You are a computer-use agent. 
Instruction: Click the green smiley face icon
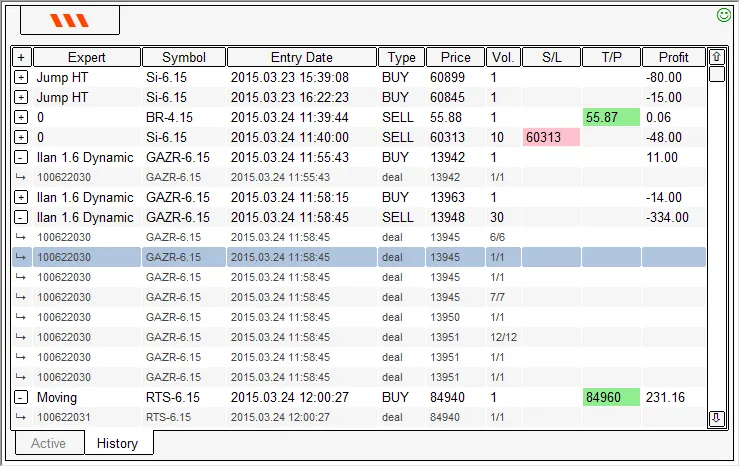pos(725,15)
